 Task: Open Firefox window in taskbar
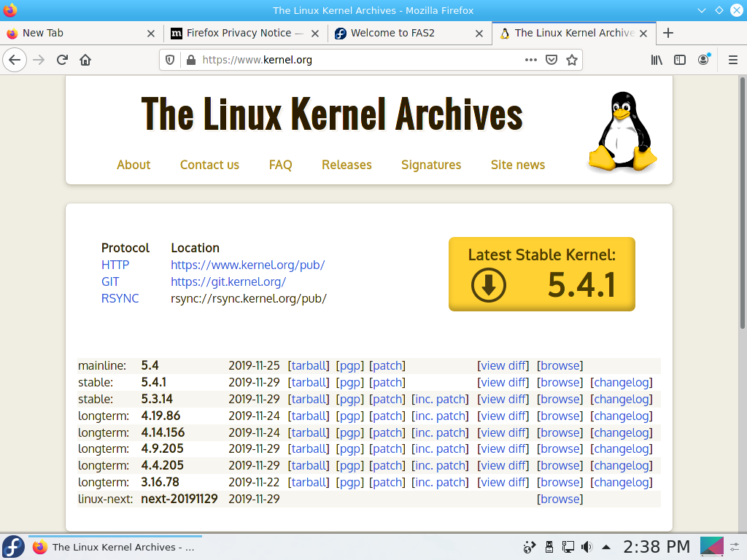coord(115,547)
